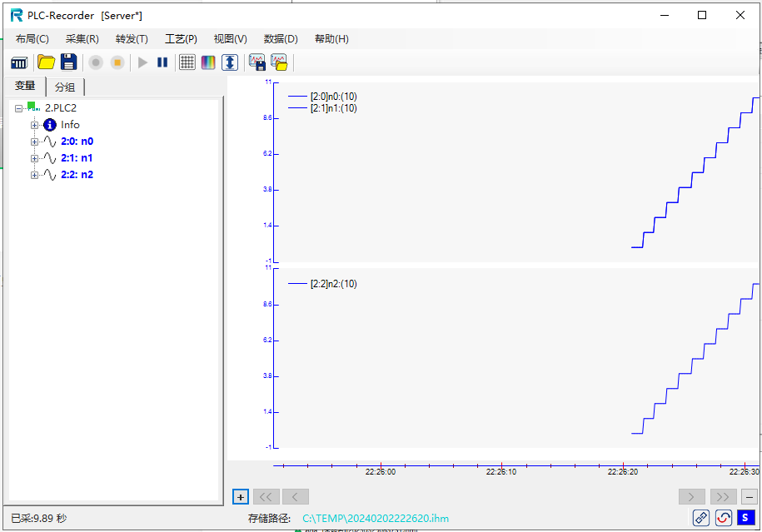Click the chain link status icon

(700, 518)
